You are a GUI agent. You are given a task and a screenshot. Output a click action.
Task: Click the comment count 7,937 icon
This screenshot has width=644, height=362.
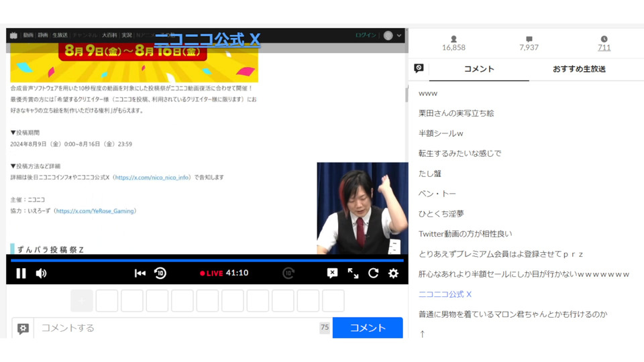529,39
